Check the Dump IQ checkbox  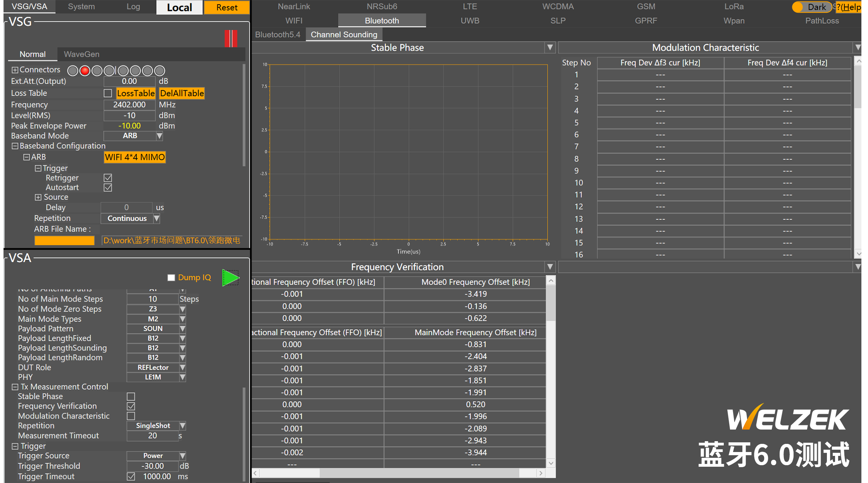pyautogui.click(x=171, y=278)
